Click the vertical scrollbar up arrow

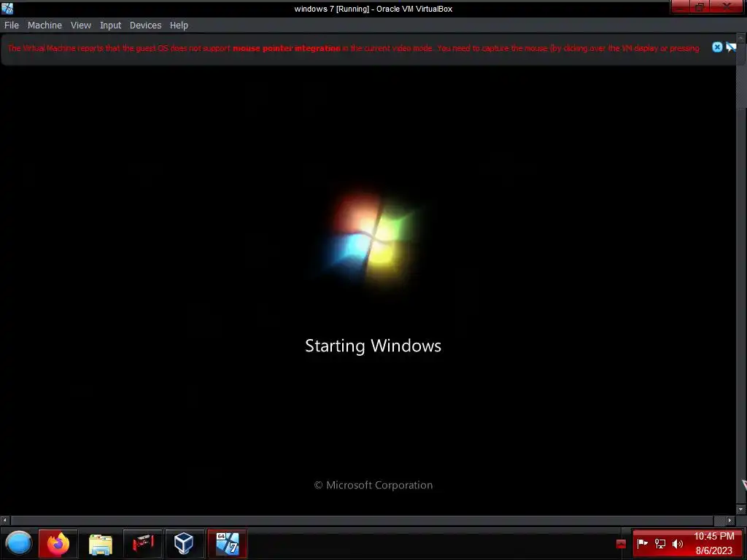pos(741,38)
